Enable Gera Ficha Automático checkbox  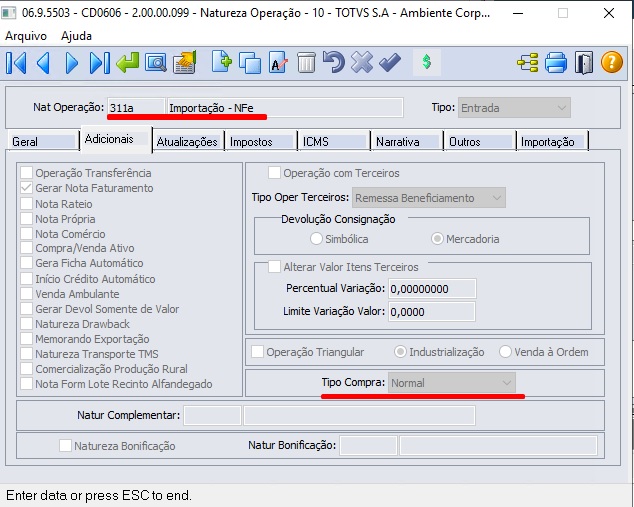pyautogui.click(x=27, y=263)
